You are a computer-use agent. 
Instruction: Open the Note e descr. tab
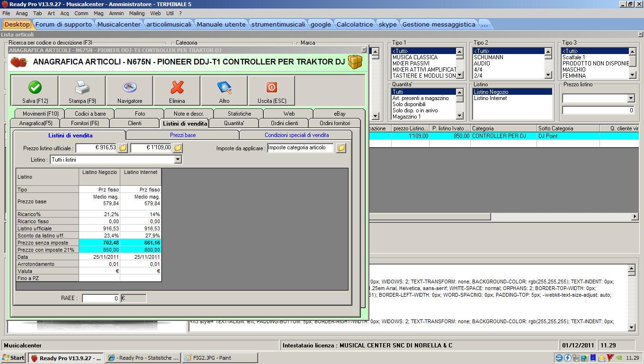pos(188,114)
